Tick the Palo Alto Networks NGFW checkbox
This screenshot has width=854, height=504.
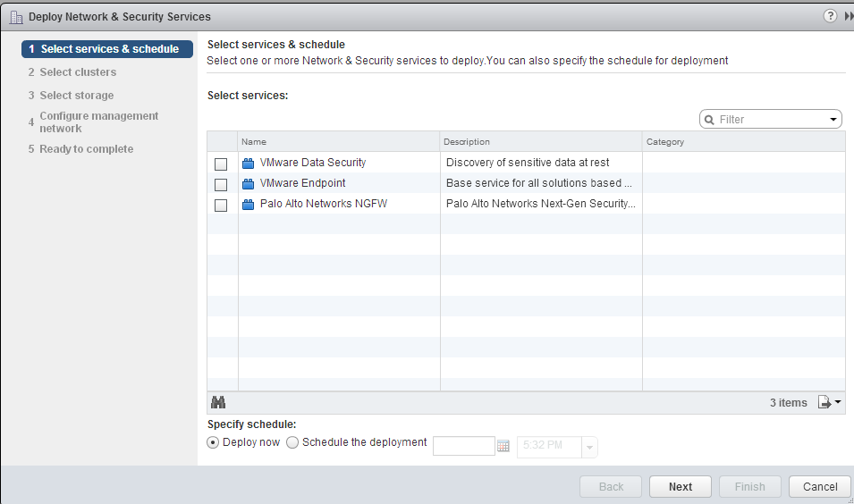point(221,205)
